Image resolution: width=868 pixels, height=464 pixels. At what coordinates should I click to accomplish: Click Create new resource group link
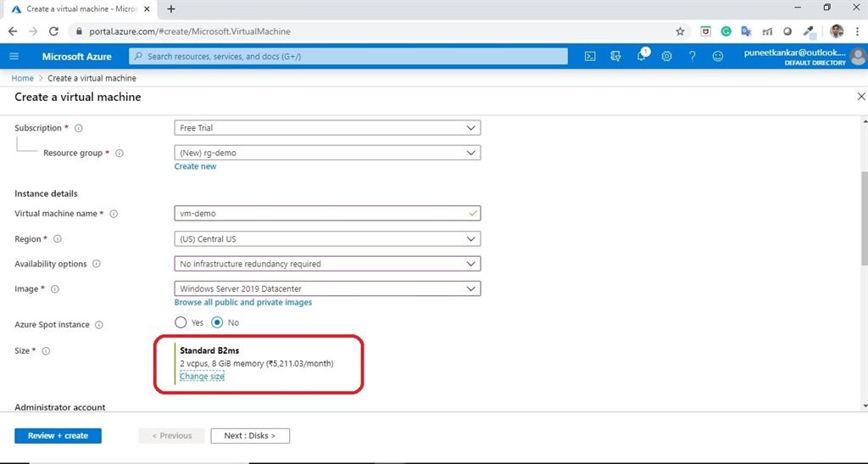(196, 166)
